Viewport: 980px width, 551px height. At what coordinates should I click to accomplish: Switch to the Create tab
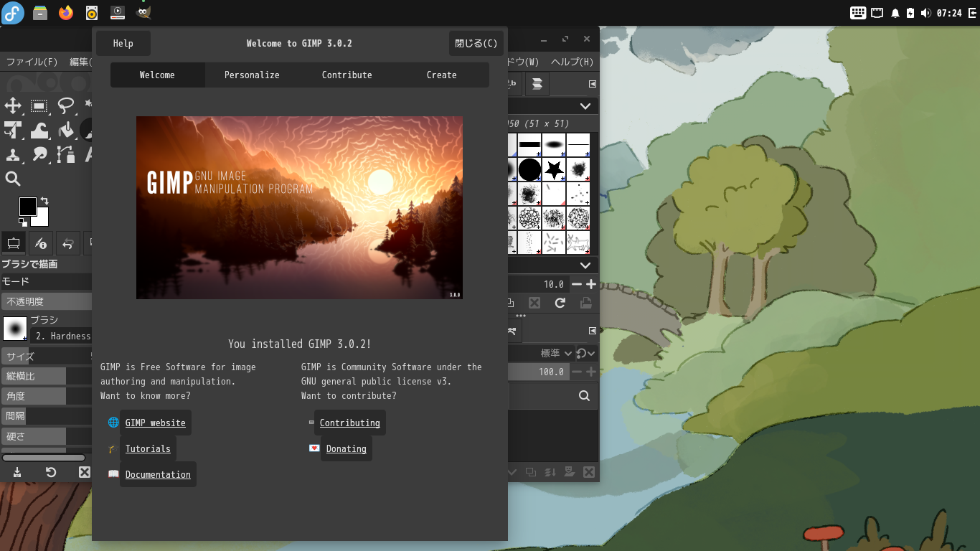coord(442,75)
